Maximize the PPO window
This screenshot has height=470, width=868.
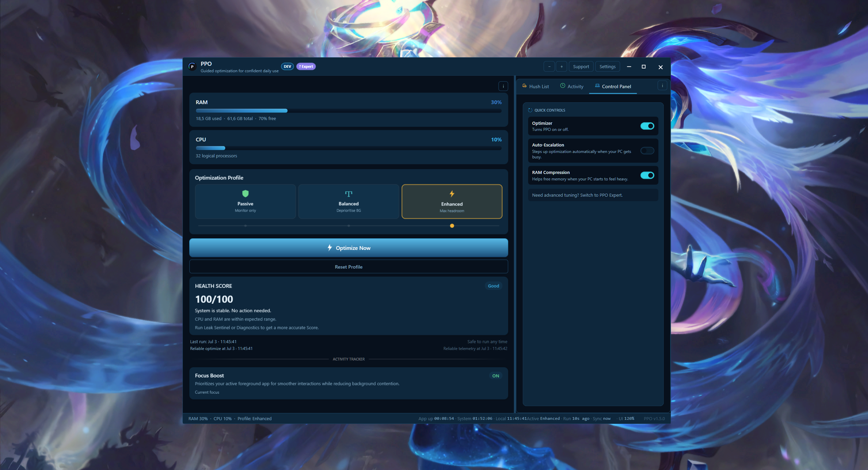pos(643,67)
